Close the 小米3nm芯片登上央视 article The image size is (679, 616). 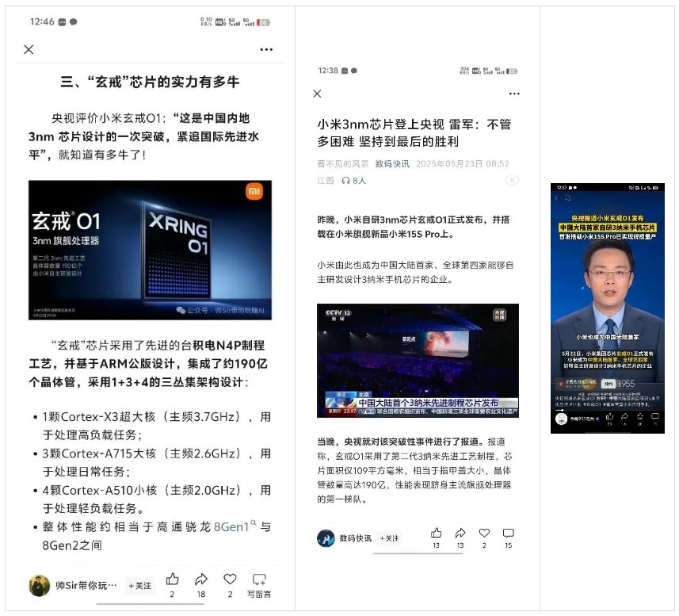[x=317, y=94]
